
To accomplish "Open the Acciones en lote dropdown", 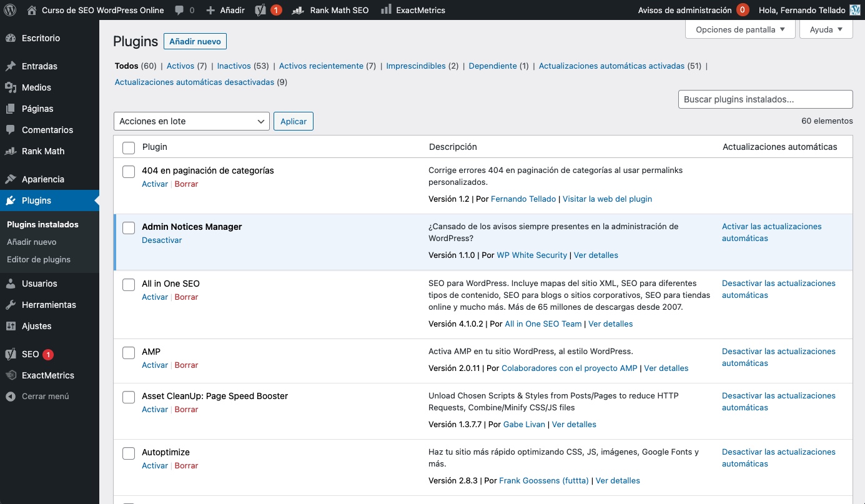I will pos(191,121).
